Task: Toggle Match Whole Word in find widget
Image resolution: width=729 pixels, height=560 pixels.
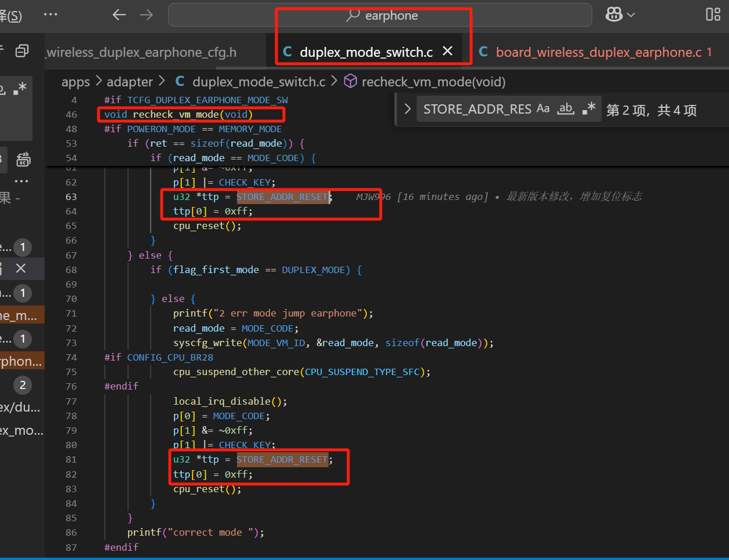Action: click(x=566, y=108)
